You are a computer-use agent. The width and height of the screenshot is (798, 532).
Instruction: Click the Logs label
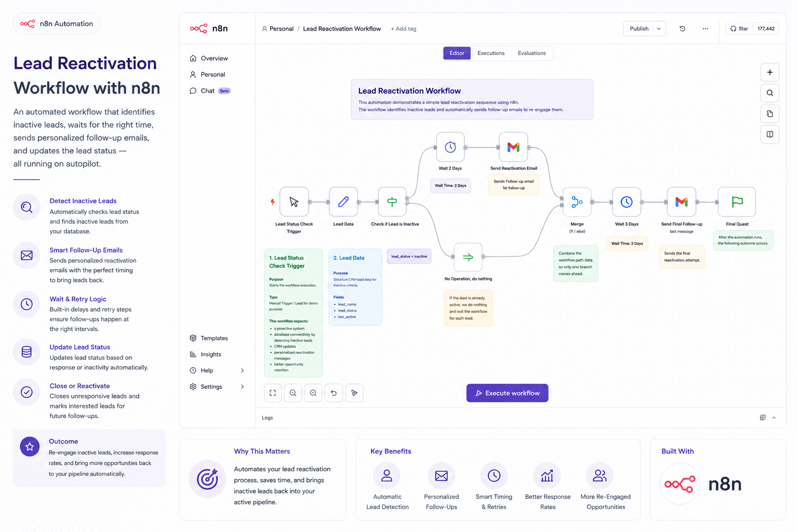pos(268,418)
